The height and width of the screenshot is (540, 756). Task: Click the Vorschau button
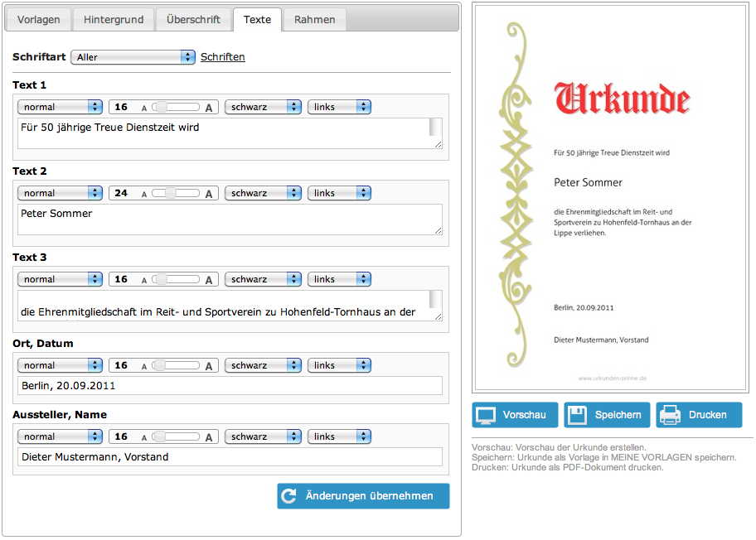(x=515, y=415)
